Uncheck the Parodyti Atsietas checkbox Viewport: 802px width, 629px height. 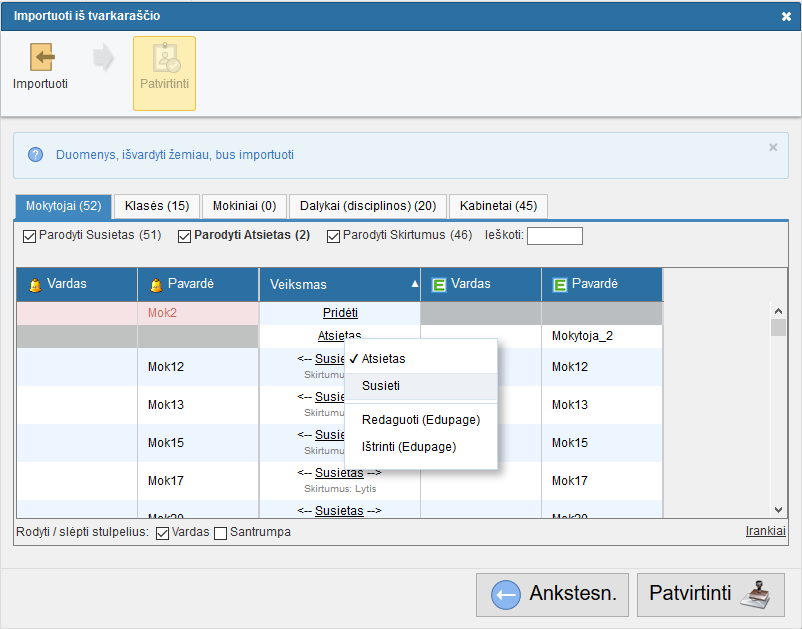coord(184,237)
